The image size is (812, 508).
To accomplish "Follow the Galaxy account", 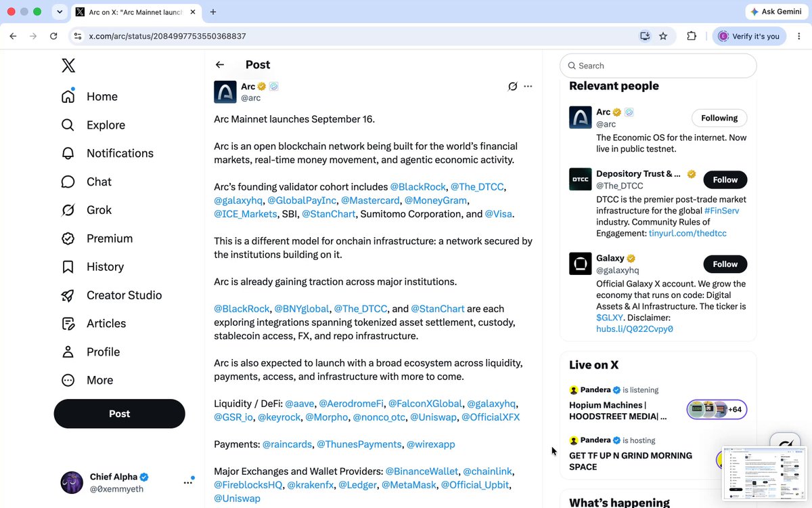I will click(725, 264).
